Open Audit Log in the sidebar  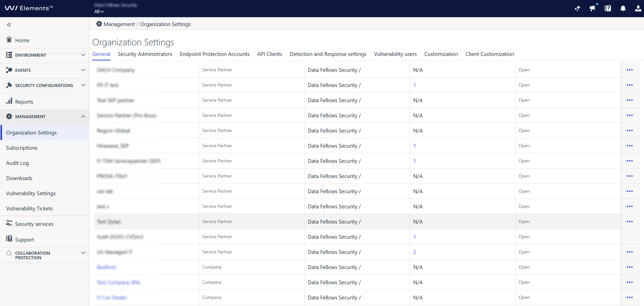tap(17, 163)
